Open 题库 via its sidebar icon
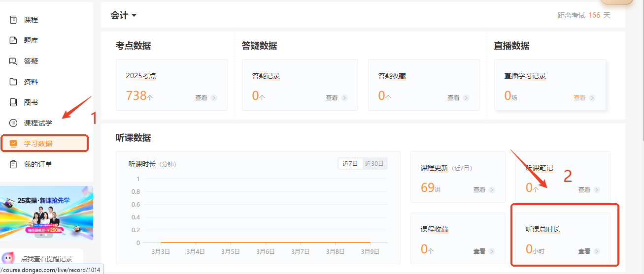644x274 pixels. tap(13, 40)
